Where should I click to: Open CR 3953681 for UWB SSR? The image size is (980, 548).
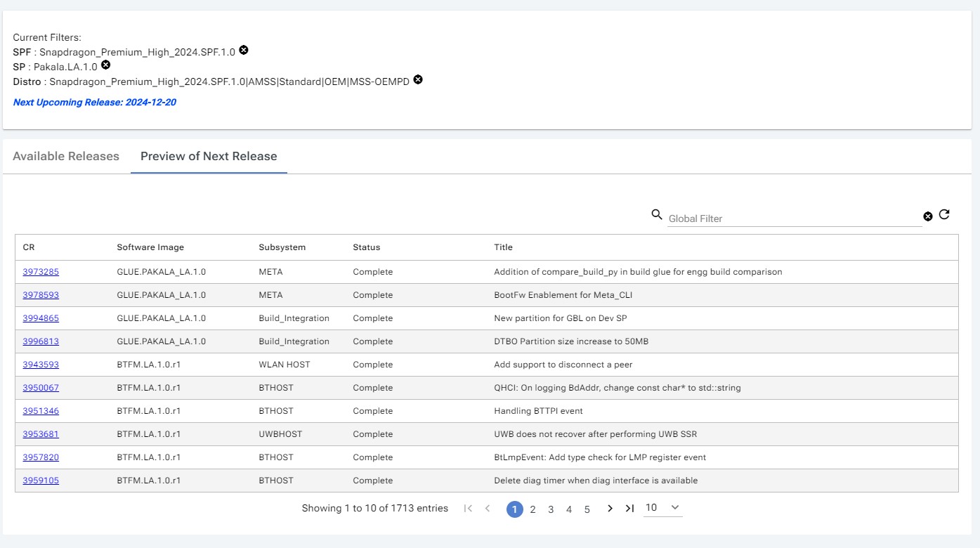tap(41, 434)
